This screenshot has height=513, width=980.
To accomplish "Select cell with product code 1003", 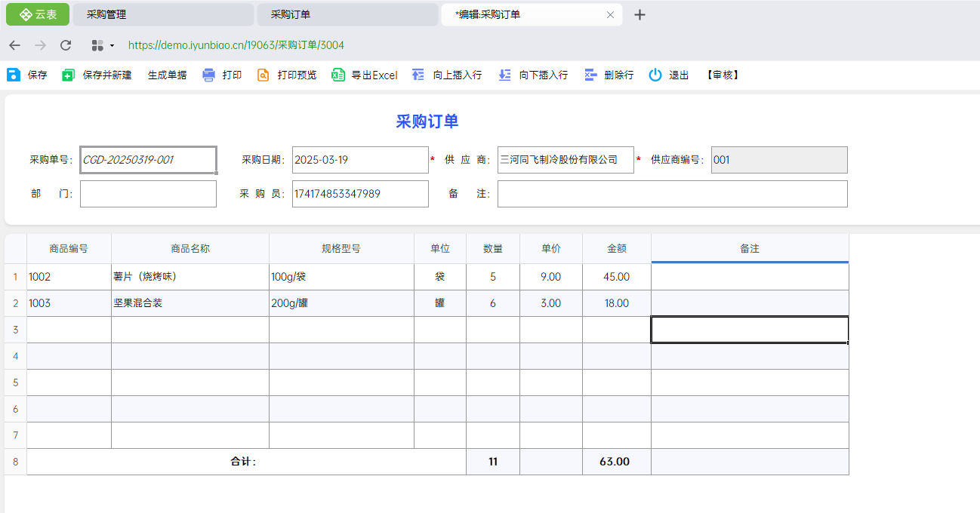I will tap(69, 303).
